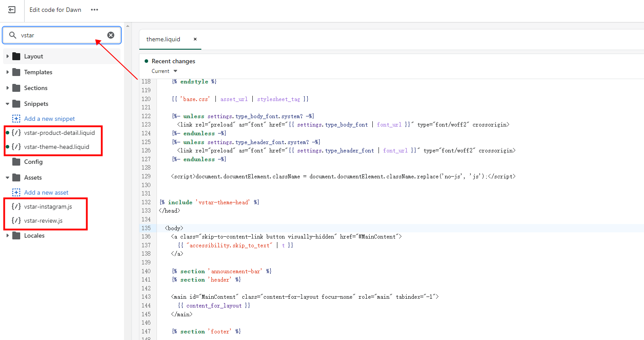The height and width of the screenshot is (340, 644).
Task: Click the closing head tag on line 133
Action: pyautogui.click(x=170, y=211)
